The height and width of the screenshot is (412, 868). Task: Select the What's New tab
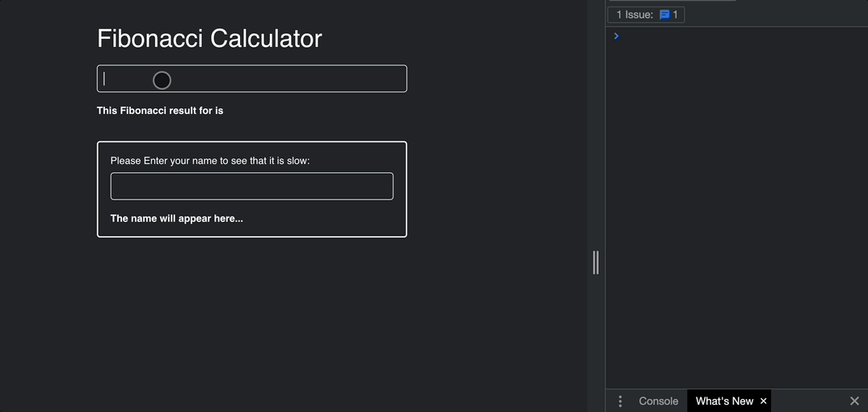(723, 401)
